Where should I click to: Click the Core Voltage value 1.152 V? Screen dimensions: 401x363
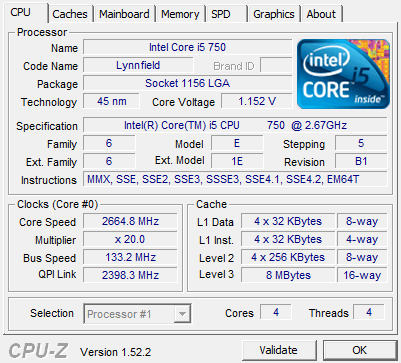tap(257, 101)
